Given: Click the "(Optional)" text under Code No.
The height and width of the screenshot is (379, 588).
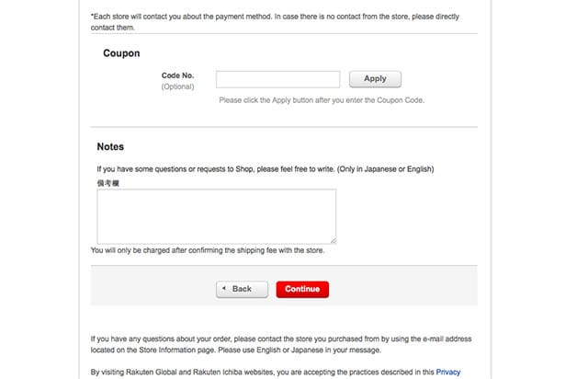Looking at the screenshot, I should tap(176, 86).
